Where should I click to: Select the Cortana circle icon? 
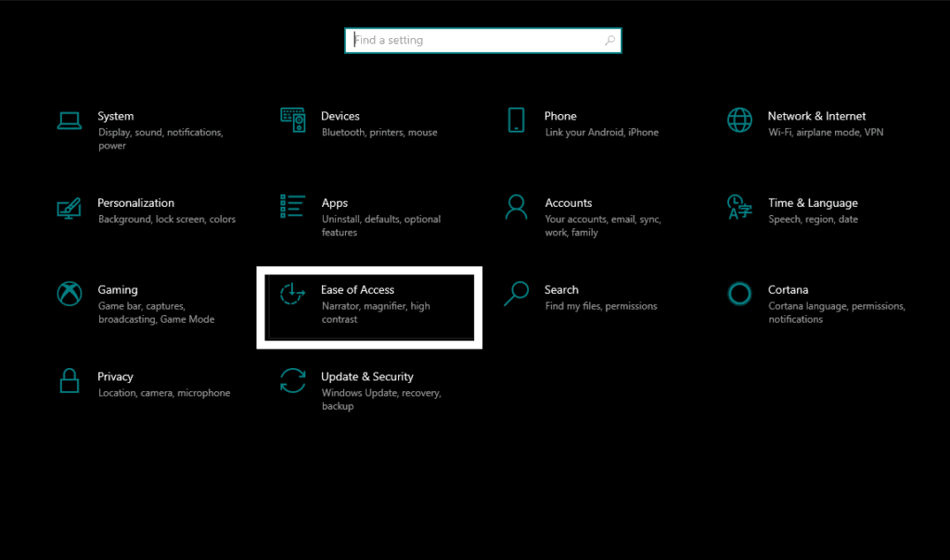click(739, 294)
